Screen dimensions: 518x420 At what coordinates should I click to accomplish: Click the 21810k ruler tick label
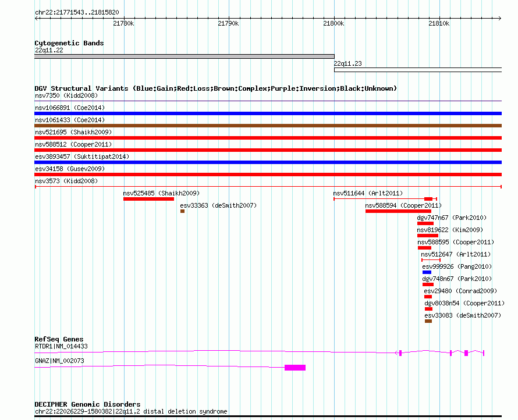[x=439, y=24]
